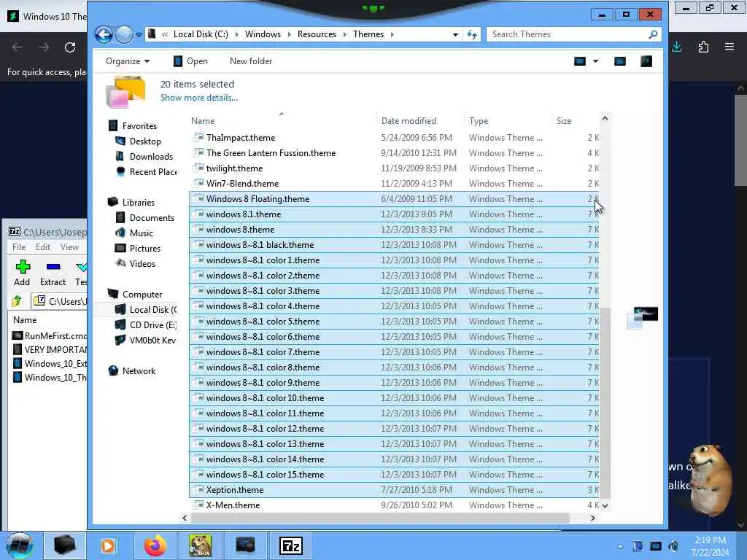Select Computer in navigation pane
Screen dimensions: 747x560
click(142, 295)
